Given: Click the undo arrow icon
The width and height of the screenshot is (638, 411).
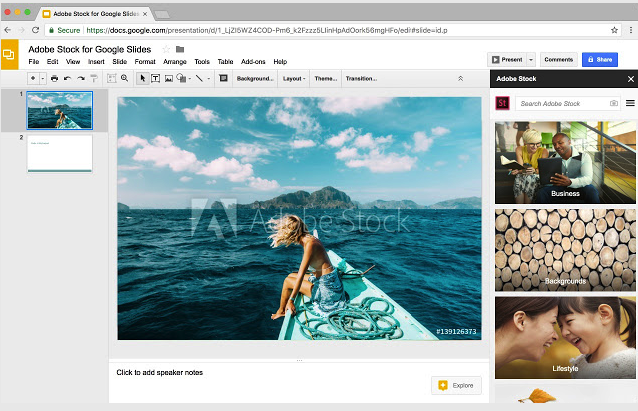Looking at the screenshot, I should (68, 78).
